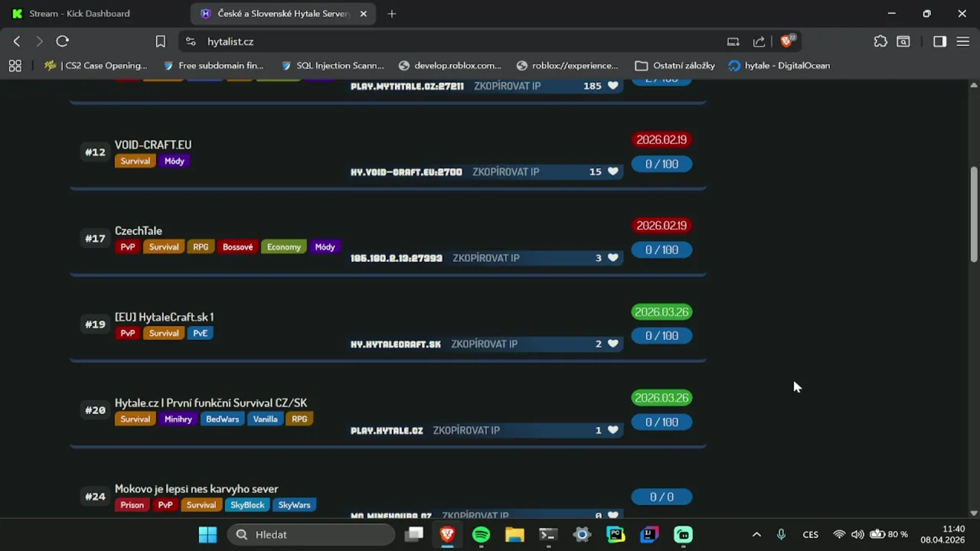
Task: Click the CES keyboard language indicator
Action: (x=811, y=534)
